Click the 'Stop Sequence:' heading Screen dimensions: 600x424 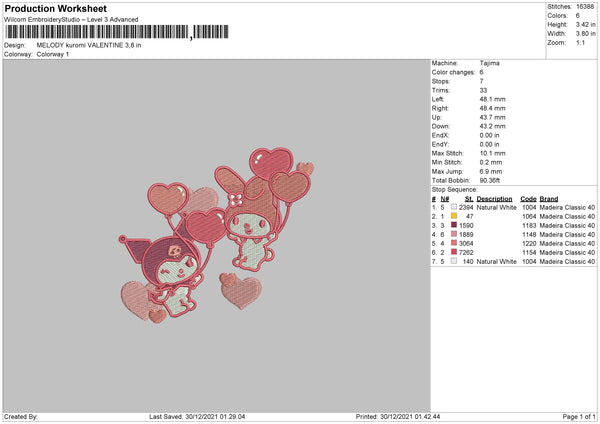point(455,189)
